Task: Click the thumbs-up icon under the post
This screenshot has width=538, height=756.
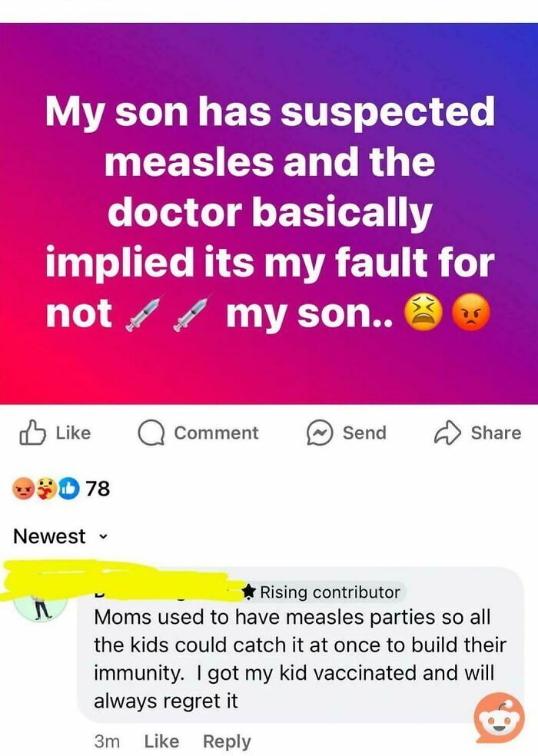Action: (x=32, y=433)
